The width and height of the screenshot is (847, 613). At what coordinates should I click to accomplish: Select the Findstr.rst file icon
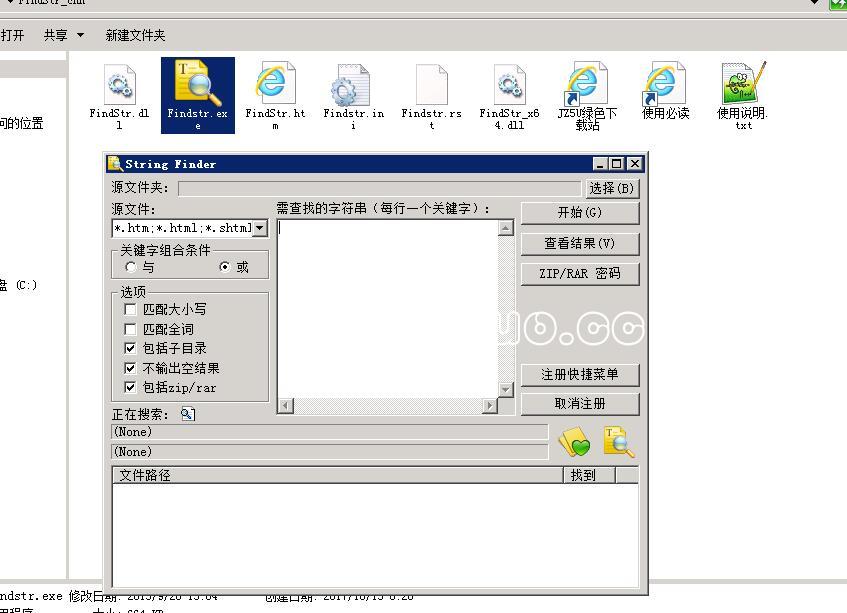[431, 86]
